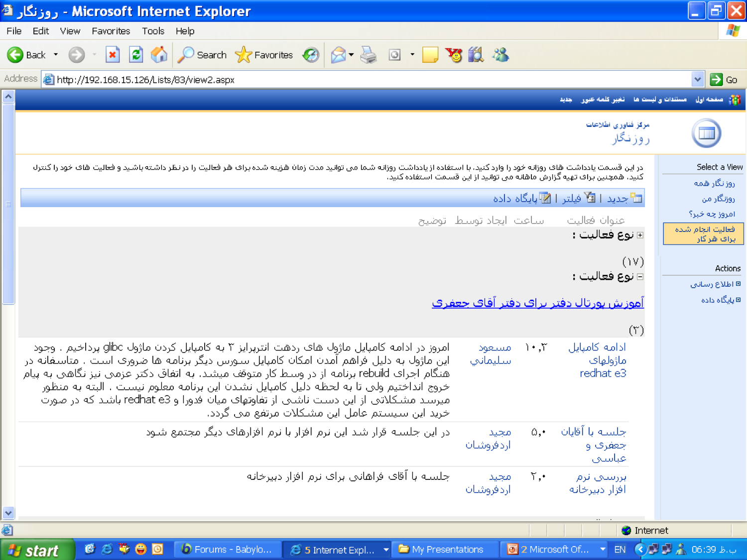The height and width of the screenshot is (560, 747).
Task: Click the Mail envelope icon
Action: pyautogui.click(x=338, y=55)
